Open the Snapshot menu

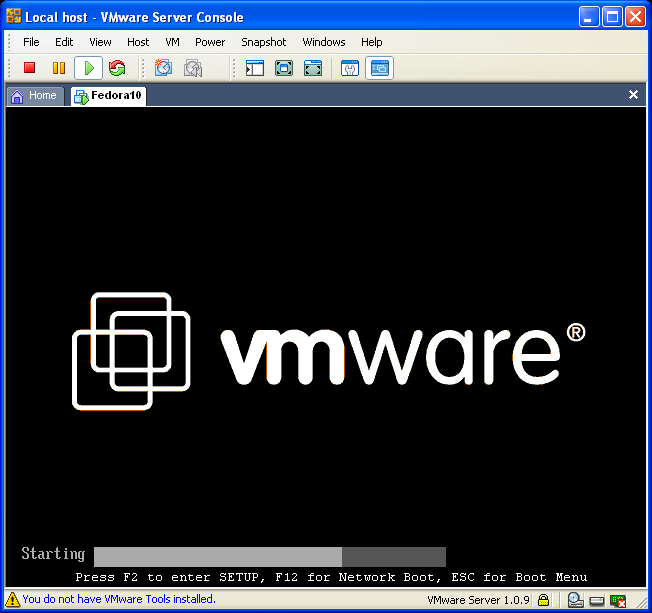[264, 42]
